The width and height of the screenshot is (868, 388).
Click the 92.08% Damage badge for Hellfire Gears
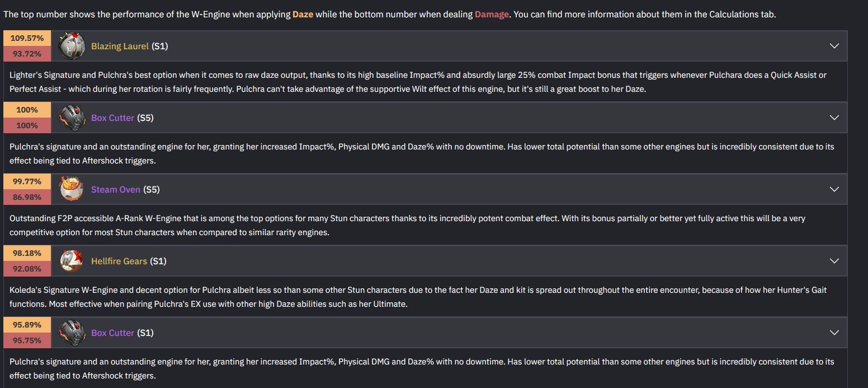click(x=27, y=269)
